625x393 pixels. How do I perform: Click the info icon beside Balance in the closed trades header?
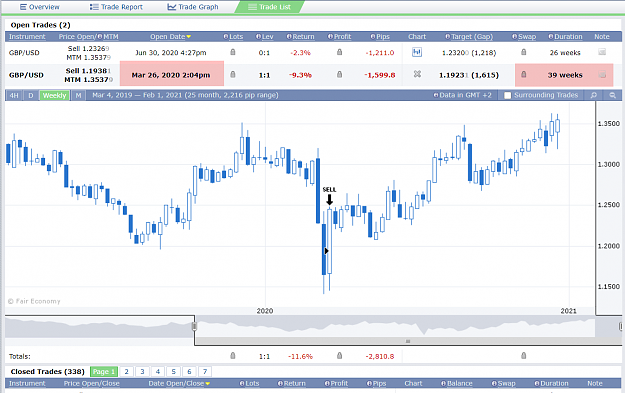443,383
